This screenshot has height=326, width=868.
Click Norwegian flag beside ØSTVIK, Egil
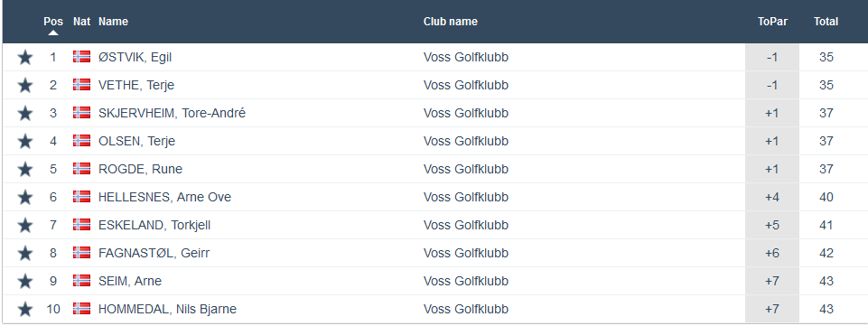pos(81,57)
